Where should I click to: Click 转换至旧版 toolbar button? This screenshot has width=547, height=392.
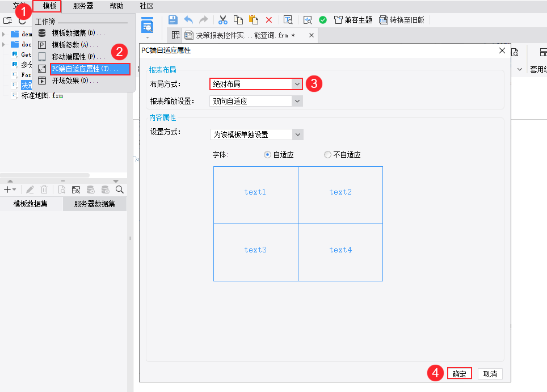[x=402, y=20]
